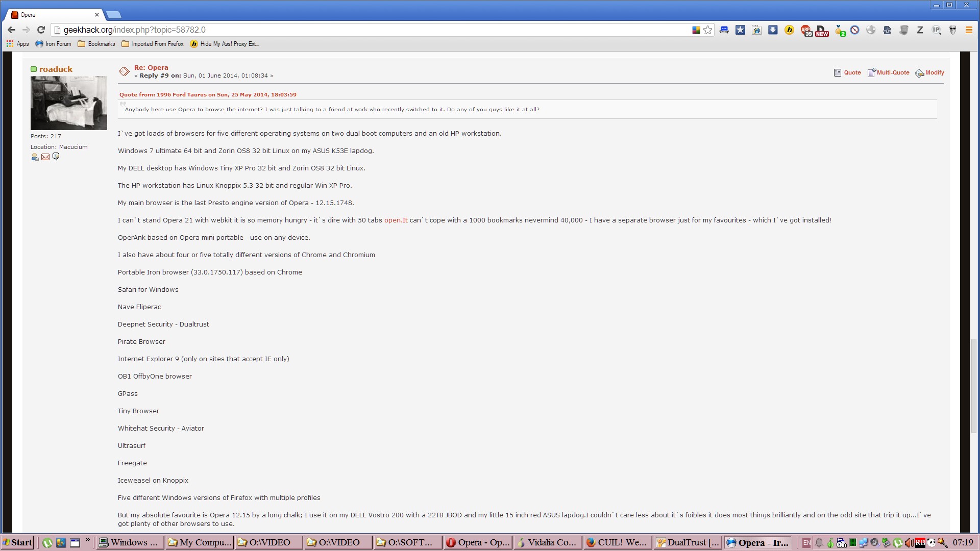Open the Chrome hamburger menu
This screenshot has height=551, width=980.
point(968,30)
